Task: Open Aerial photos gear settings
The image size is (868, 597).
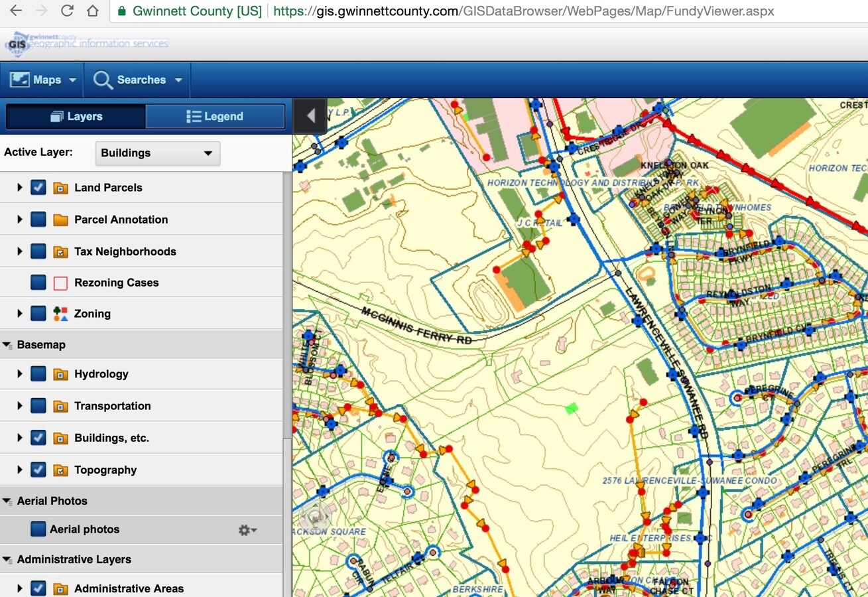Action: (x=247, y=530)
